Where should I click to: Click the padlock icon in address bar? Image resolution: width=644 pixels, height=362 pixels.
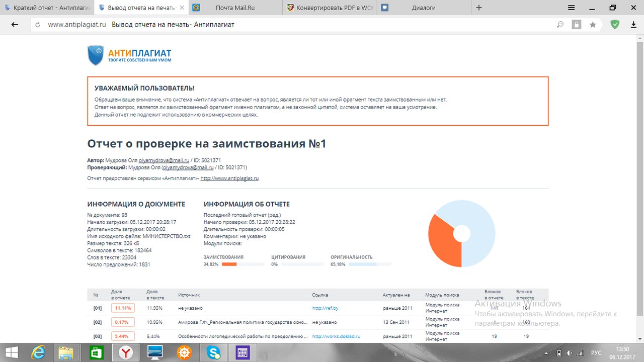(577, 25)
